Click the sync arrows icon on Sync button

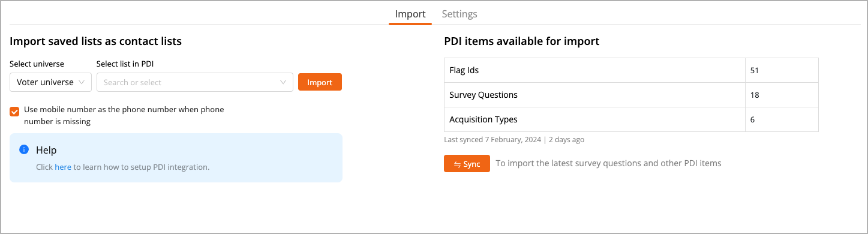pos(457,164)
